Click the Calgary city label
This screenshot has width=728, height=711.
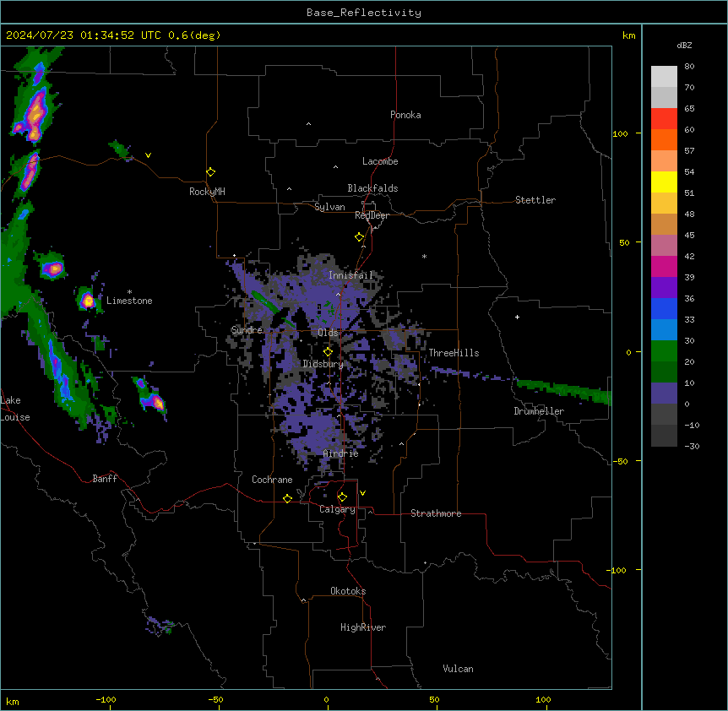click(337, 509)
